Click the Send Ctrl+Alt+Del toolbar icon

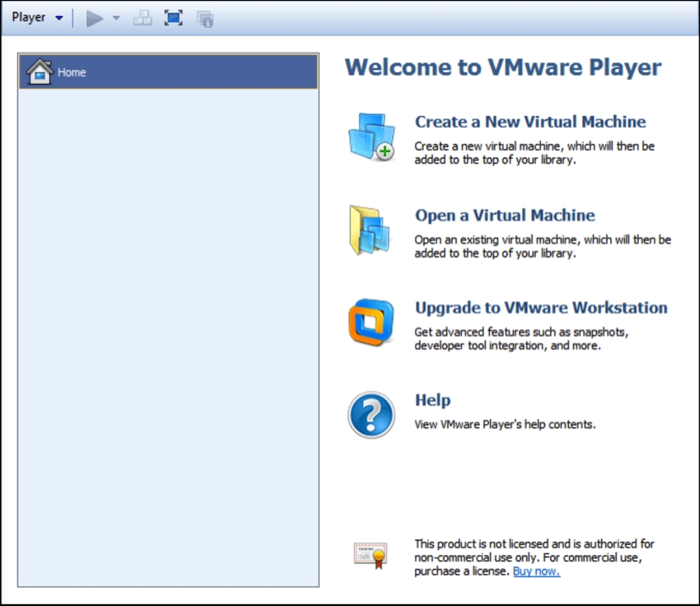pos(143,19)
